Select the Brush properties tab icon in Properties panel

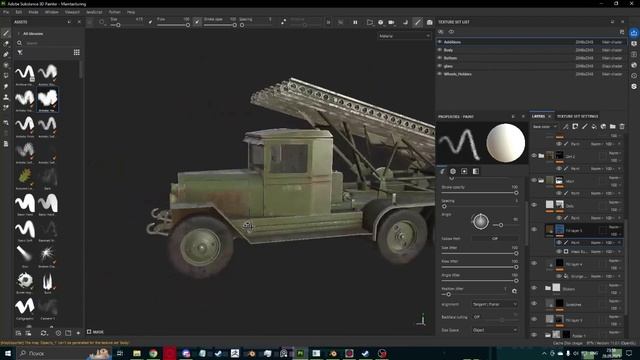tap(442, 171)
